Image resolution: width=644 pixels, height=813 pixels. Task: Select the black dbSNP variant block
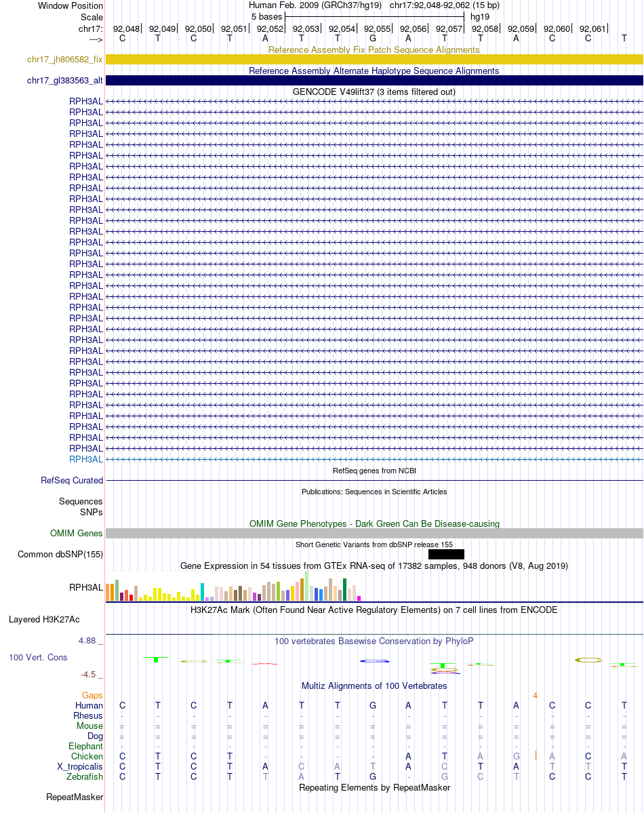point(446,554)
